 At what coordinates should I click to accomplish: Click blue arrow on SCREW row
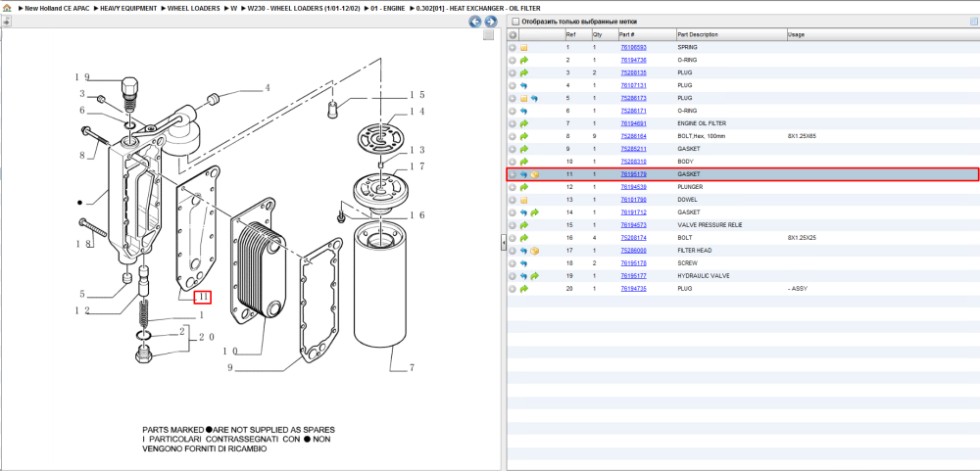click(x=523, y=263)
